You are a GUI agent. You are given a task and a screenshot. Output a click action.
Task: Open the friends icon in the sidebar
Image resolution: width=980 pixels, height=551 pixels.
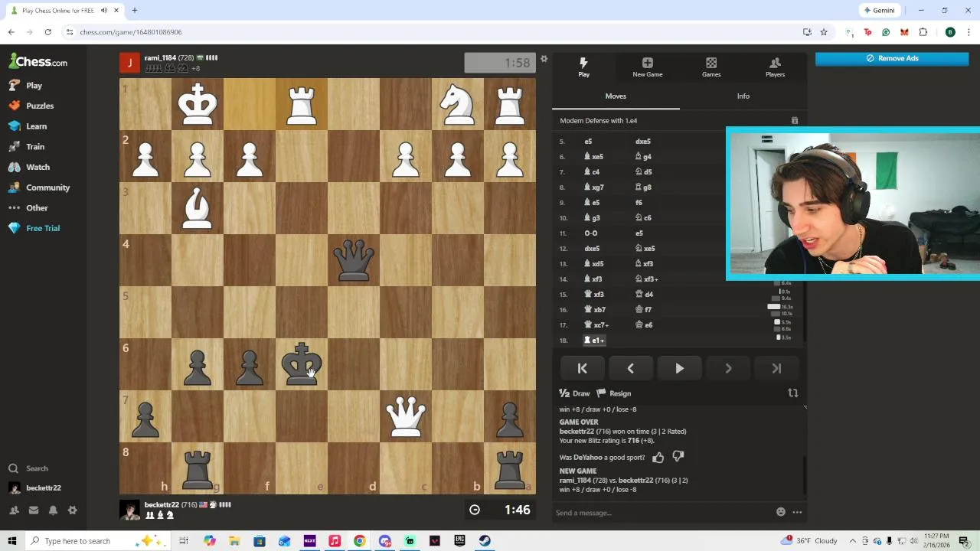point(14,510)
